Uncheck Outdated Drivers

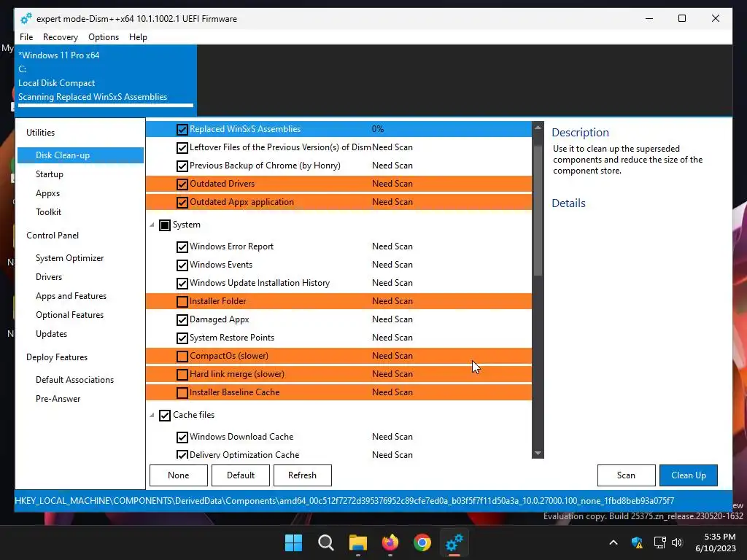[182, 184]
